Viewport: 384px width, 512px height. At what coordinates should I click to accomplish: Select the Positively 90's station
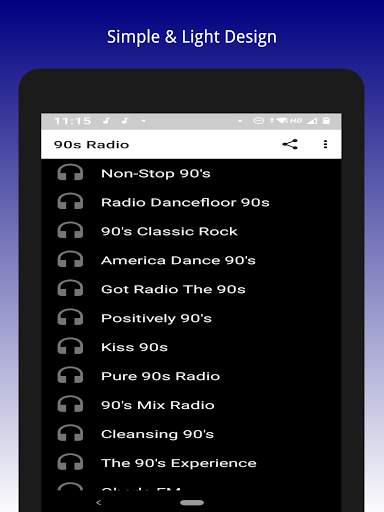click(x=191, y=318)
